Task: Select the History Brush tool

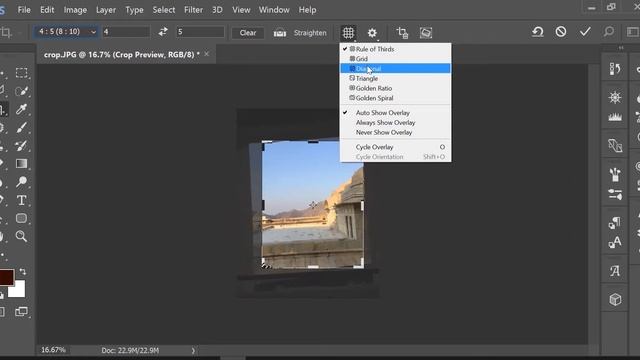Action: [x=22, y=146]
